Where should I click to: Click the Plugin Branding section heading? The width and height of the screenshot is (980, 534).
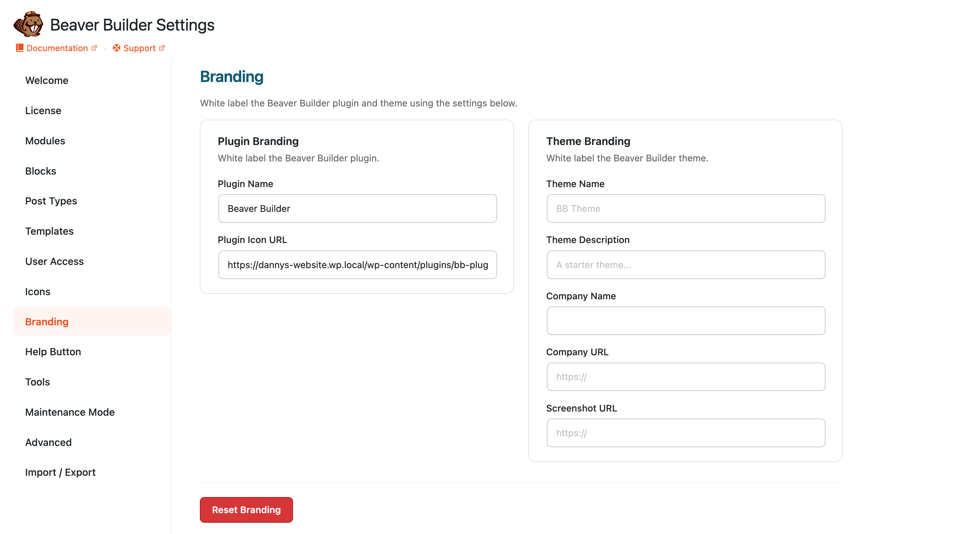tap(258, 141)
